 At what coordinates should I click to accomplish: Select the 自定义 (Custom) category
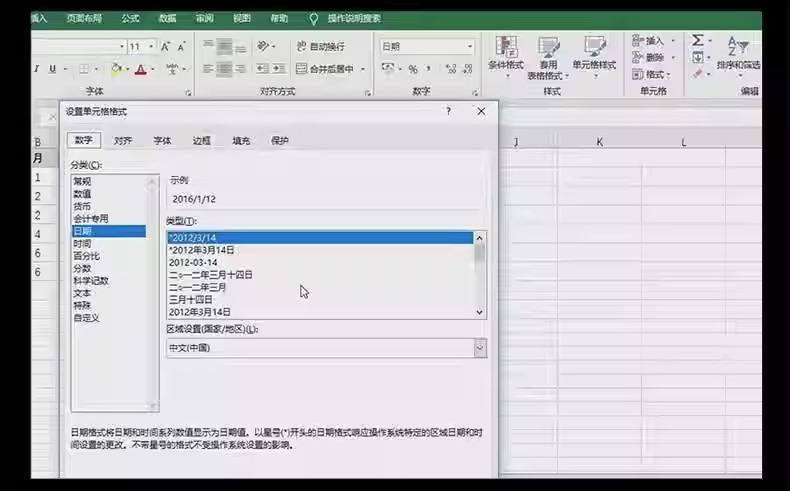86,318
